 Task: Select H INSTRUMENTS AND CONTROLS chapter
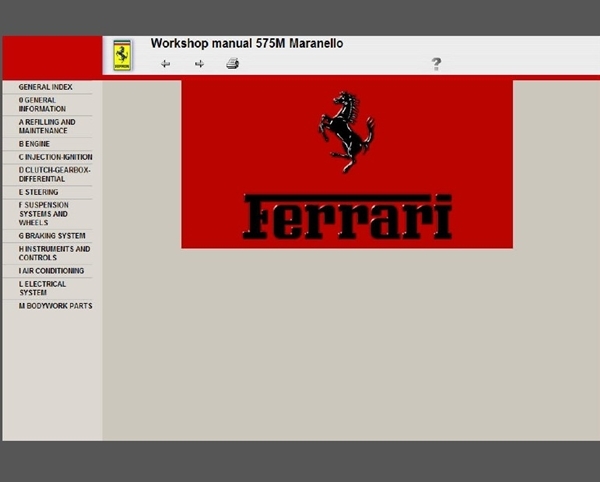coord(54,253)
